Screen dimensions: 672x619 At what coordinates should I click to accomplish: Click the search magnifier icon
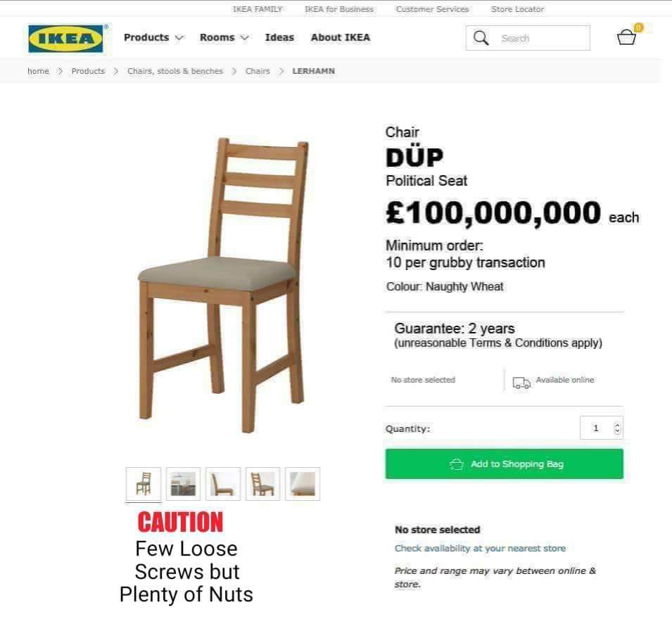coord(481,38)
